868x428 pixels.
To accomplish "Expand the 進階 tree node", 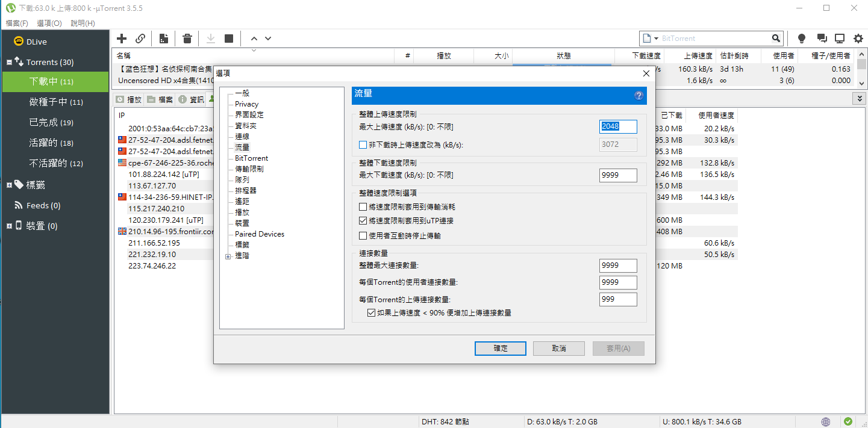I will (228, 256).
